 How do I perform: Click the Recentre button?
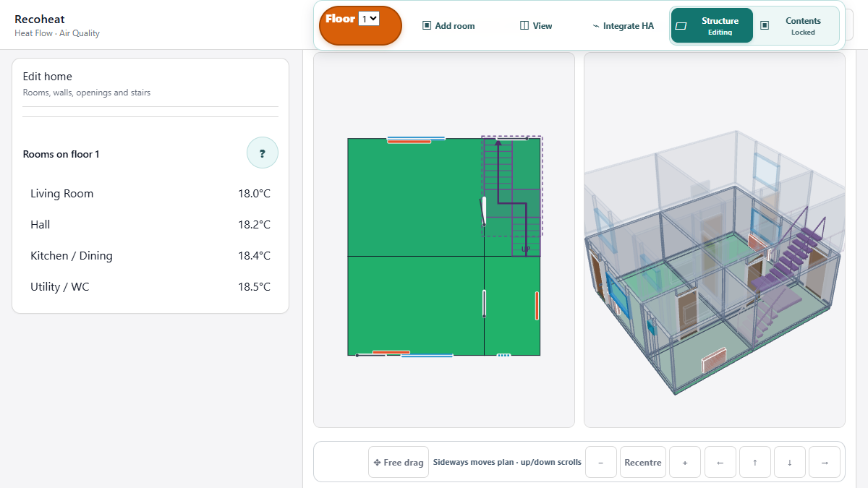[643, 462]
